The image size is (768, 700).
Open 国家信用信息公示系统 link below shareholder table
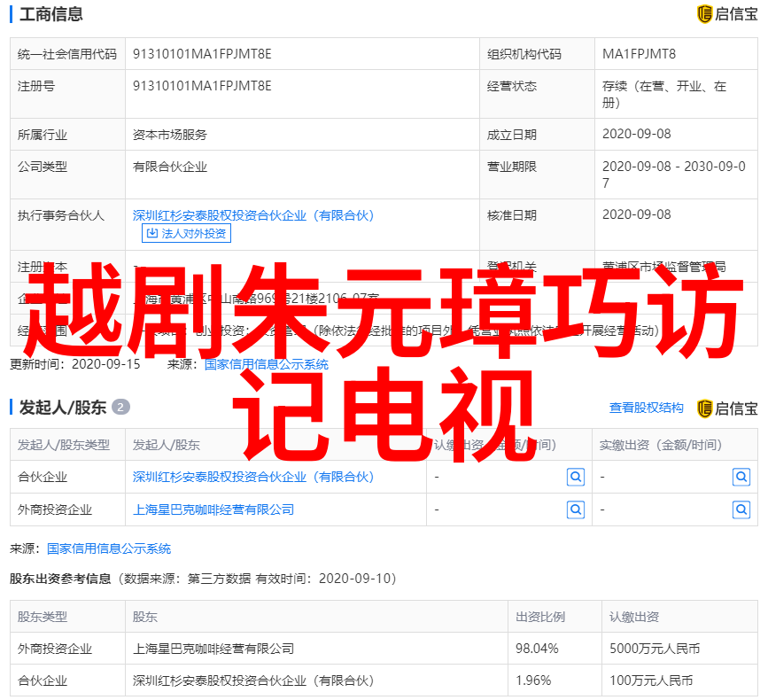click(109, 548)
